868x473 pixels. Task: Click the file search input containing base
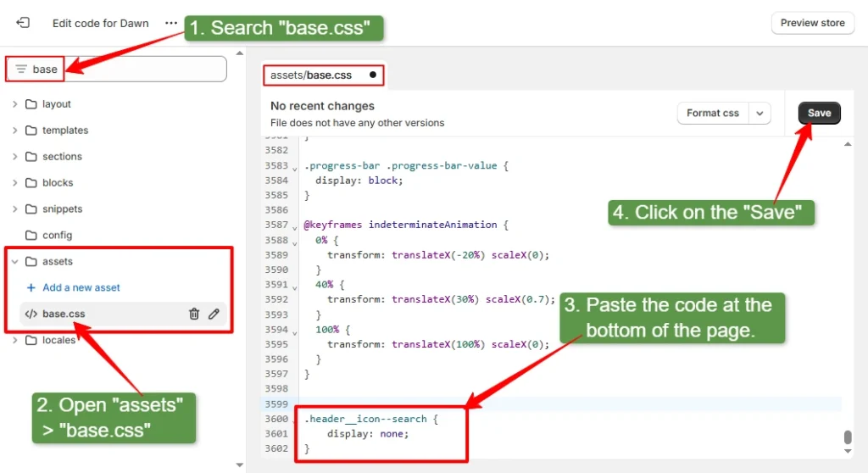(x=116, y=70)
